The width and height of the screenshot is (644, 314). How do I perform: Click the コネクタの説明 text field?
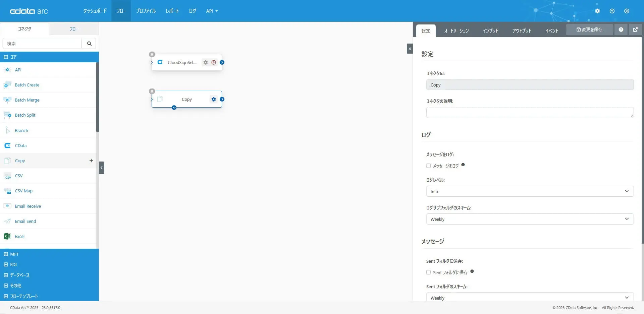(x=530, y=113)
